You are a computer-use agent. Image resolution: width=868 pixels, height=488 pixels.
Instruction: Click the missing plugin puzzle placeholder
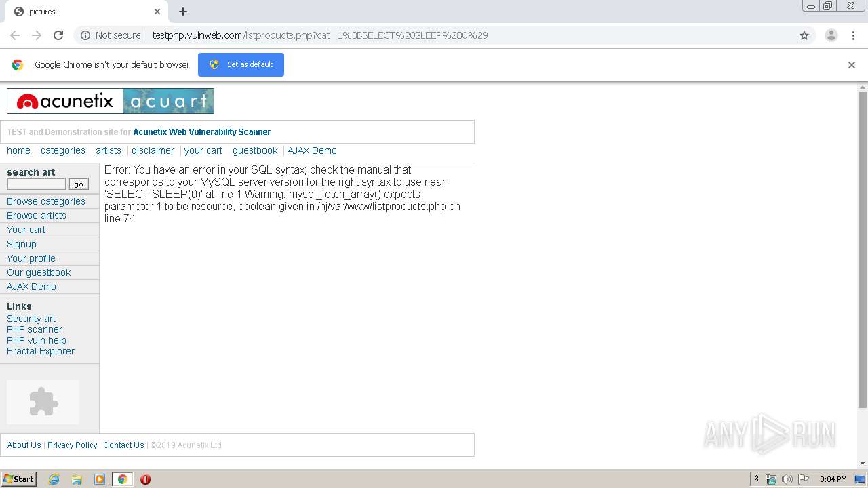(43, 402)
